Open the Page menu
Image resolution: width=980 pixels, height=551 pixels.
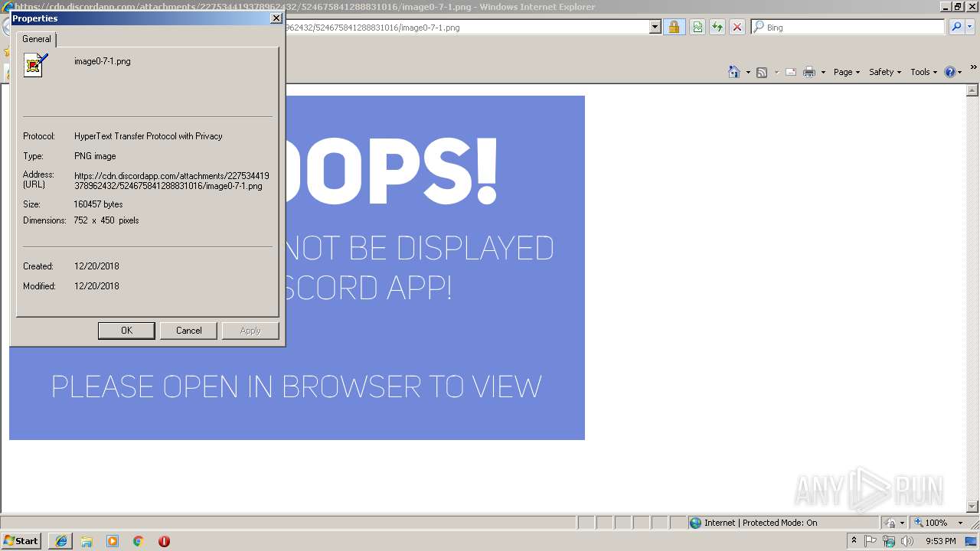tap(847, 72)
